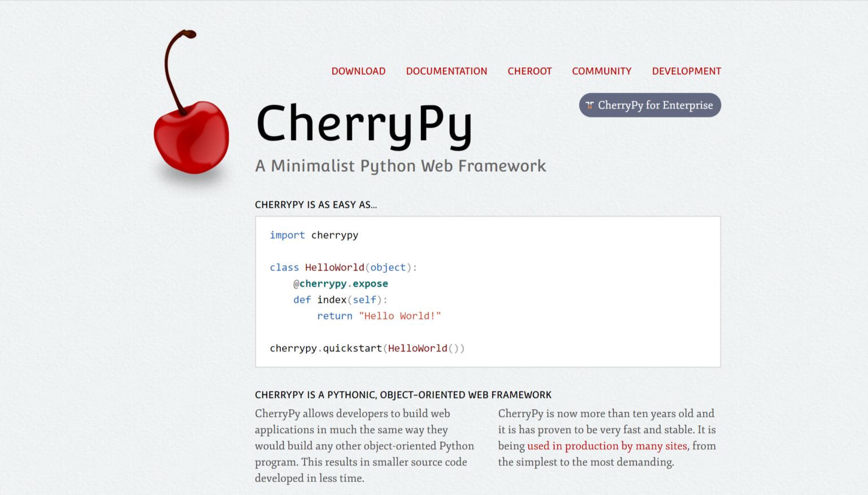Follow 'used in production by many sites' link

607,446
